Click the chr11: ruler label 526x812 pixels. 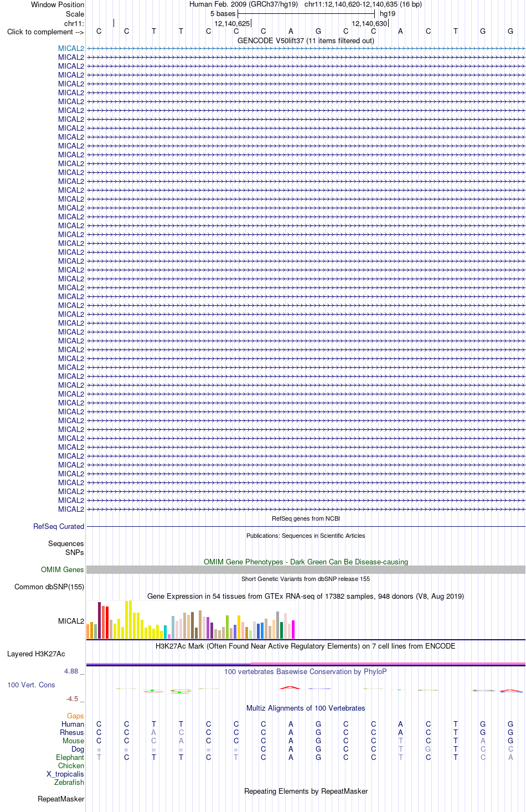[x=74, y=23]
